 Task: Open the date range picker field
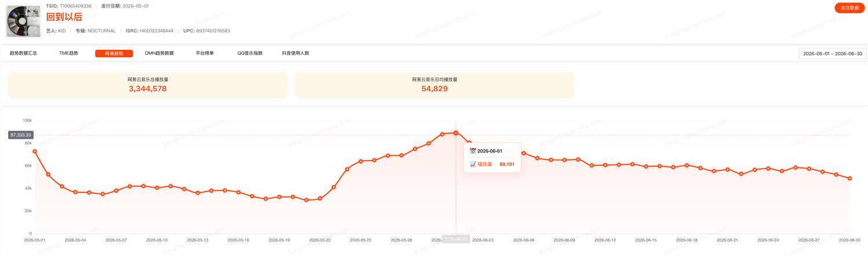point(833,54)
